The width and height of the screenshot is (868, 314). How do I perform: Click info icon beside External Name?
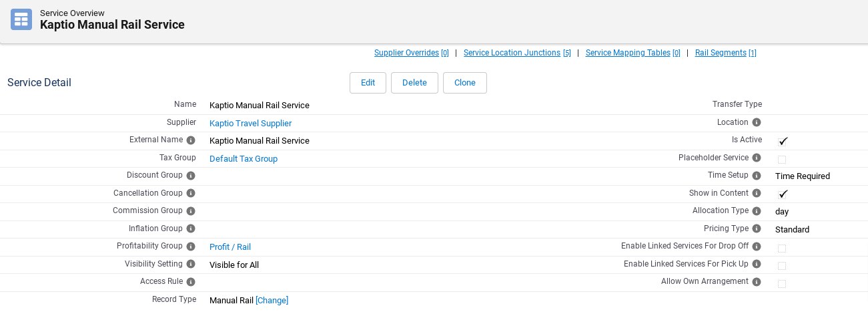click(x=191, y=140)
